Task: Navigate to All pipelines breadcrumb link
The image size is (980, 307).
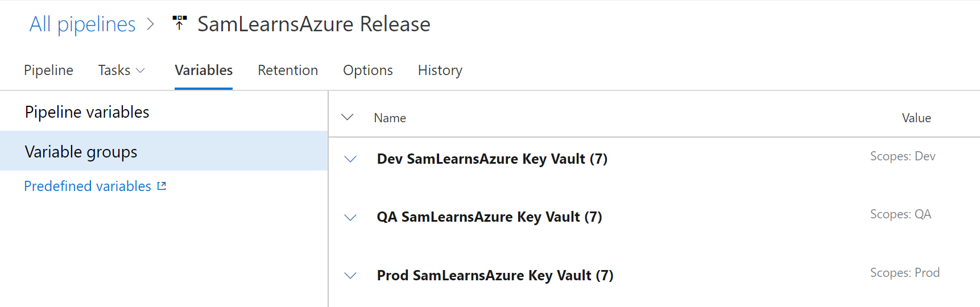Action: [82, 24]
